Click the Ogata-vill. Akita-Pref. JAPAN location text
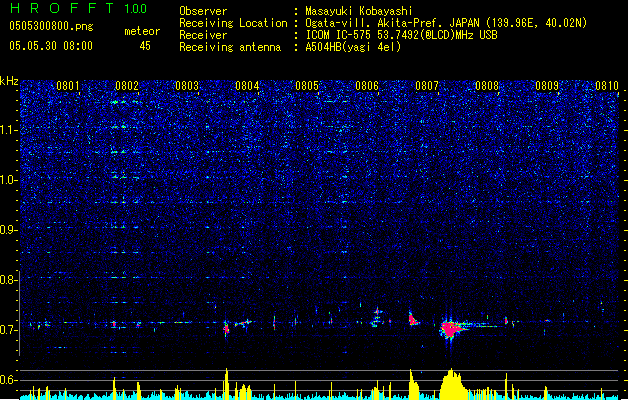 (446, 23)
